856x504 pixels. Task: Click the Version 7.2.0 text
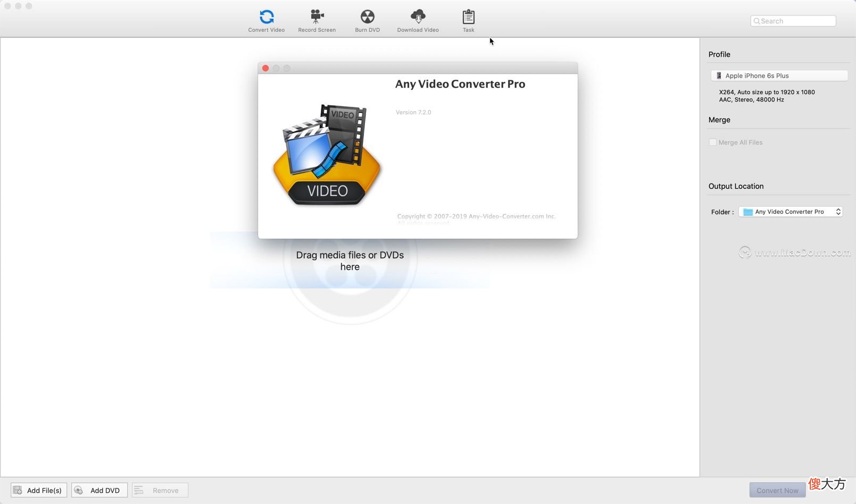(413, 112)
